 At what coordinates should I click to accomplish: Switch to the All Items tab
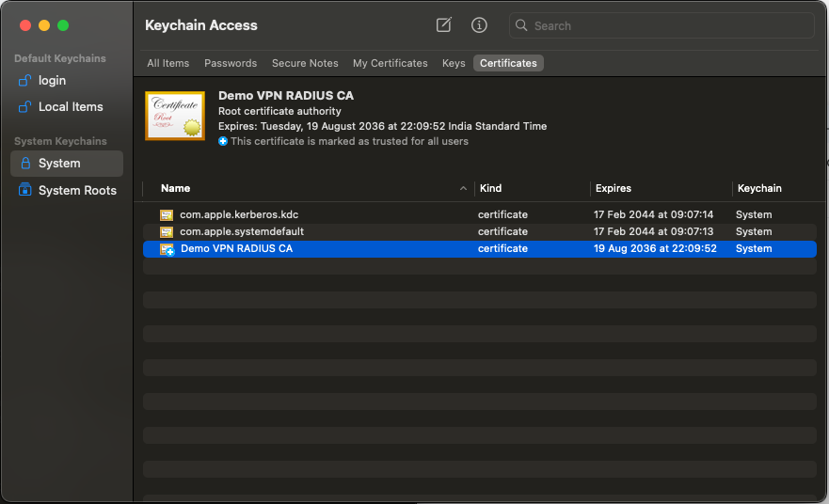click(168, 63)
